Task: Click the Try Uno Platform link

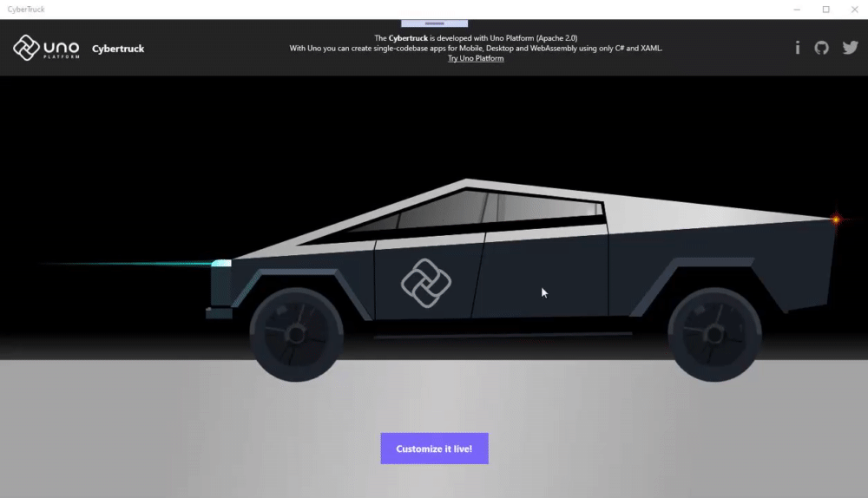Action: [x=476, y=58]
